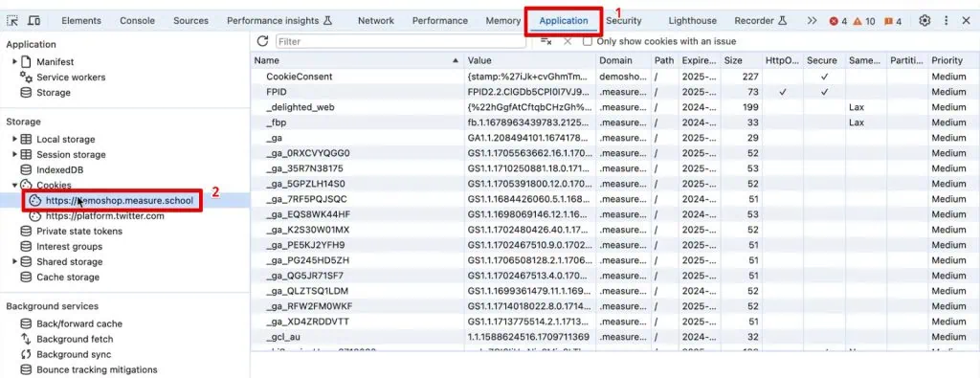Viewport: 980px width, 378px height.
Task: Click the IndexedDB database icon
Action: click(26, 169)
